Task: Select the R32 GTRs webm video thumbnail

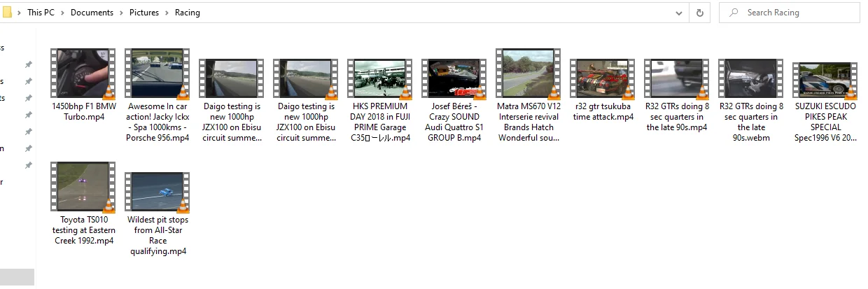Action: point(751,78)
